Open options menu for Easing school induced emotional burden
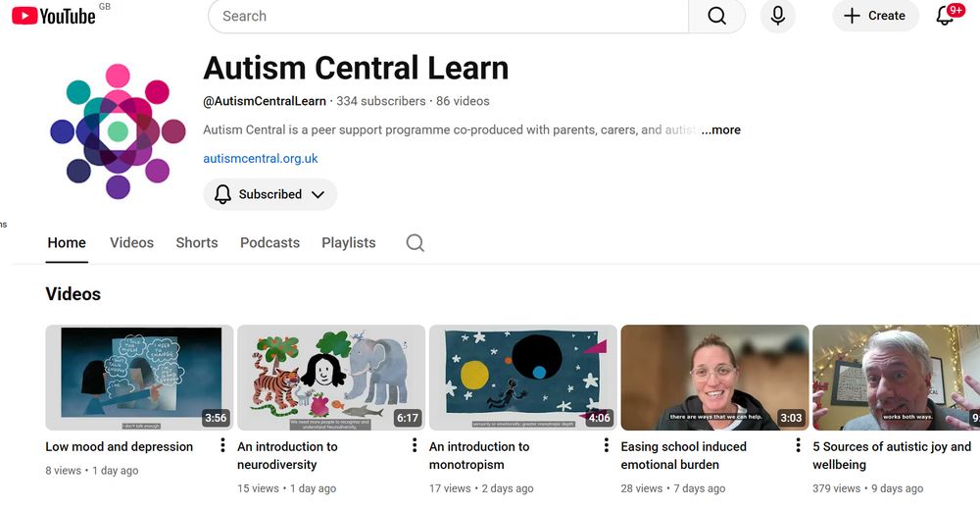The width and height of the screenshot is (980, 509). (x=798, y=445)
